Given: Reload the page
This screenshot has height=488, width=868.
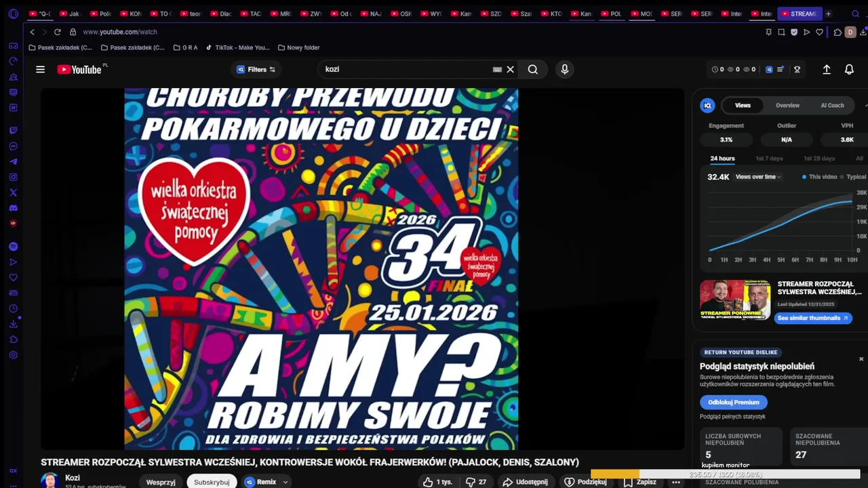Looking at the screenshot, I should (57, 32).
